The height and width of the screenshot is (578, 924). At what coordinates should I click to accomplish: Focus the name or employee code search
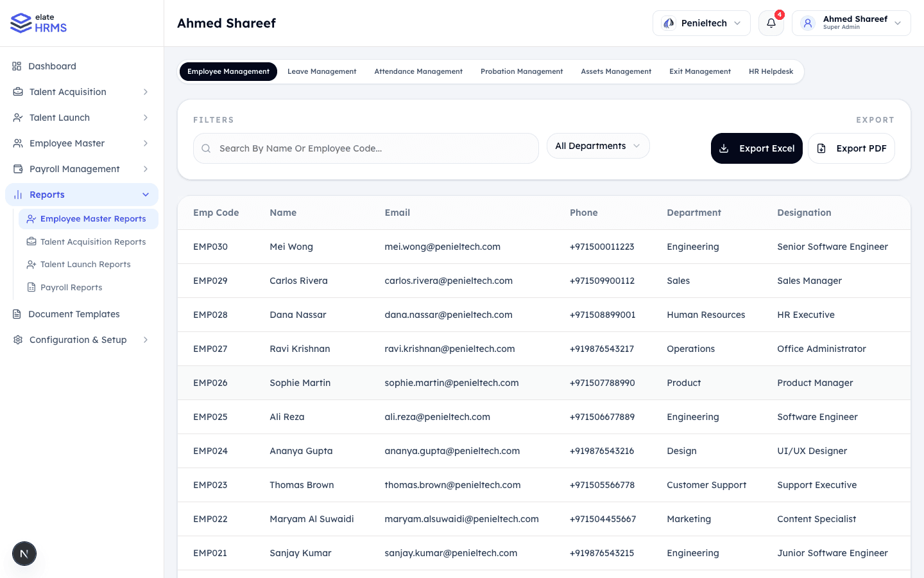pyautogui.click(x=372, y=148)
